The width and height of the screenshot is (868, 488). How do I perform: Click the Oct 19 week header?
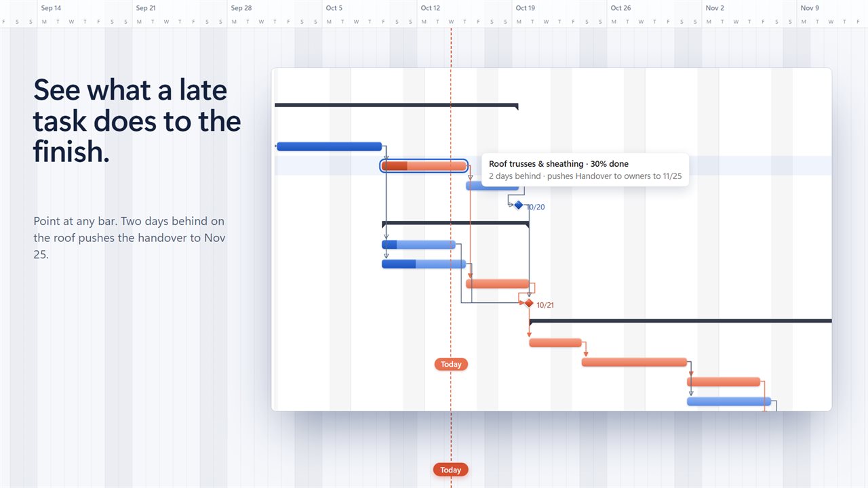525,8
